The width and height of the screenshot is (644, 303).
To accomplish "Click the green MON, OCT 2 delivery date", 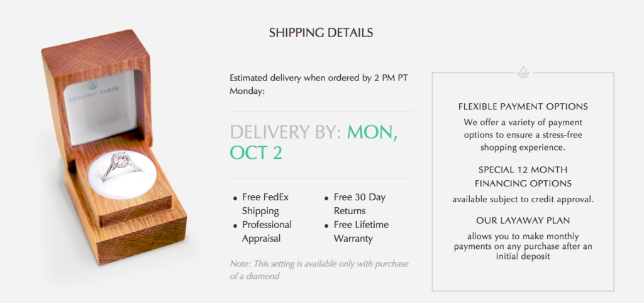I will [x=313, y=142].
